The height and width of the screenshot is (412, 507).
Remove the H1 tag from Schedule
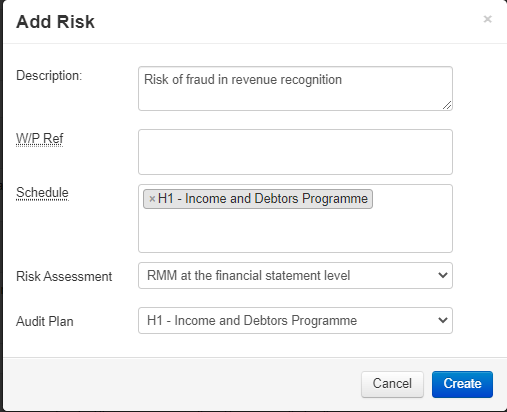coord(152,199)
